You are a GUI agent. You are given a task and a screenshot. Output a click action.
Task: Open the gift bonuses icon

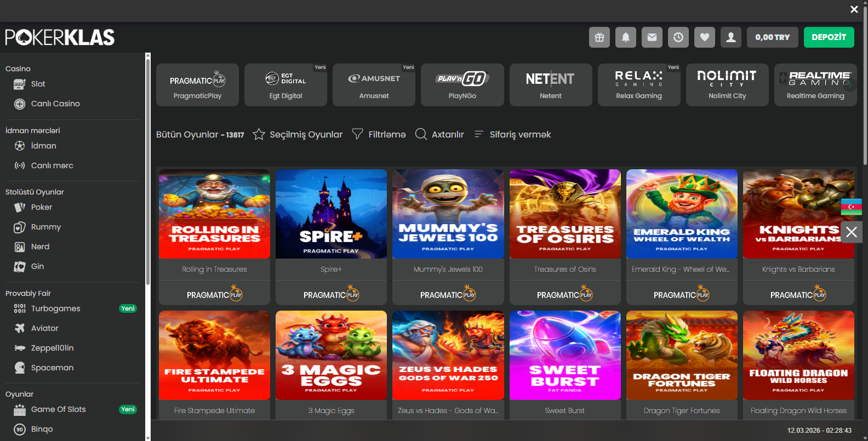tap(599, 37)
